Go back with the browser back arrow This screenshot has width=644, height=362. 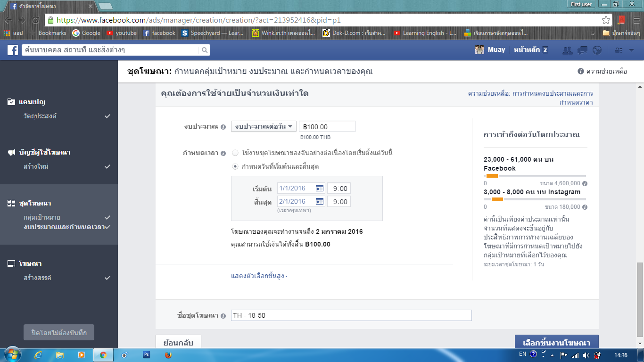8,20
